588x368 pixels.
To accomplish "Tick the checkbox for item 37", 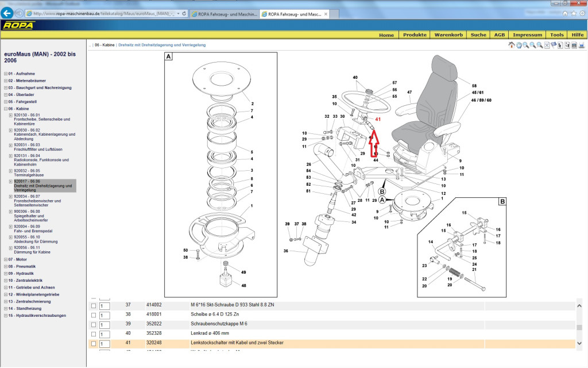I will 94,306.
